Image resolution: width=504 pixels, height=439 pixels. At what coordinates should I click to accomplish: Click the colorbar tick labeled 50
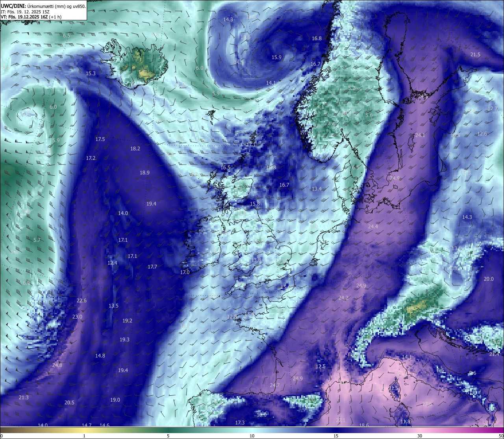pyautogui.click(x=501, y=436)
